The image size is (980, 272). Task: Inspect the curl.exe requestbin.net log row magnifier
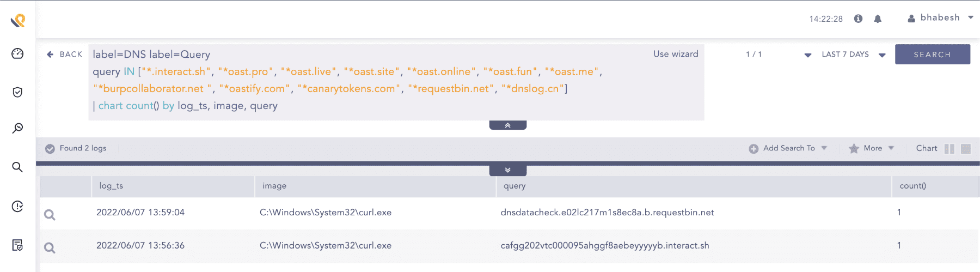(50, 215)
